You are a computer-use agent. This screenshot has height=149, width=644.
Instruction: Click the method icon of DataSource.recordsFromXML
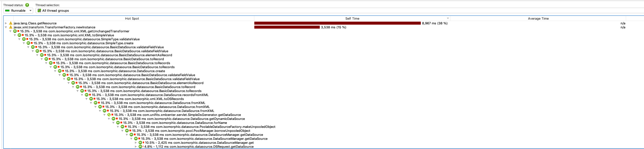87,95
